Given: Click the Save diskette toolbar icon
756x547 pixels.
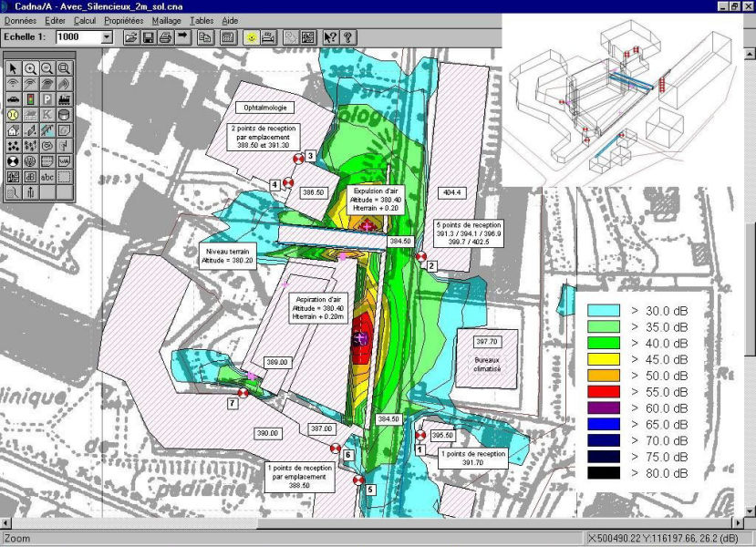Looking at the screenshot, I should coord(148,37).
